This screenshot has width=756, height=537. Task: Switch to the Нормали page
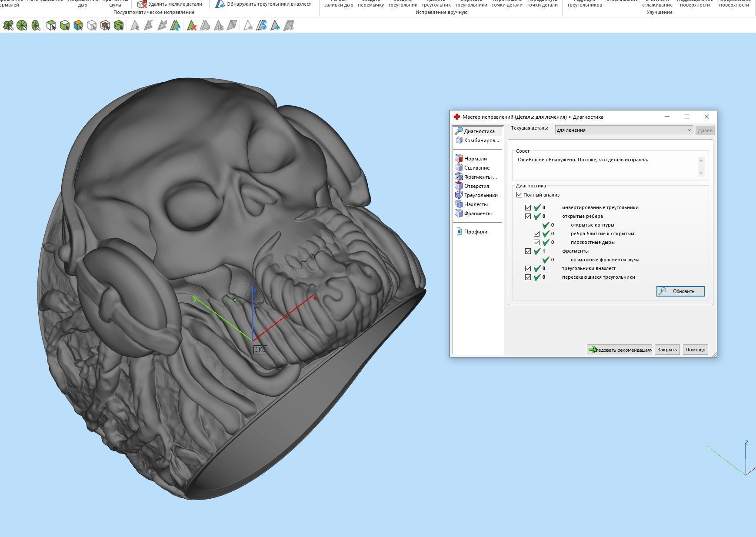click(472, 158)
